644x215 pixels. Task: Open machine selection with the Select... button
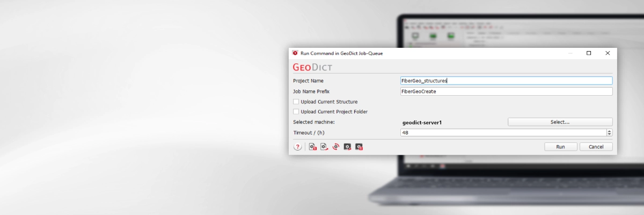(560, 122)
